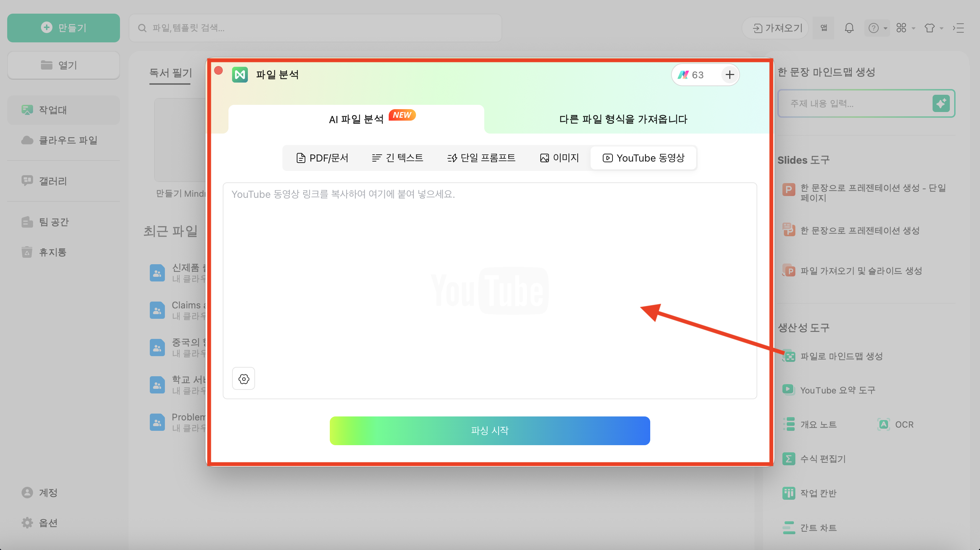Open 클라우드 파일 in the sidebar
This screenshot has width=980, height=550.
click(x=64, y=140)
